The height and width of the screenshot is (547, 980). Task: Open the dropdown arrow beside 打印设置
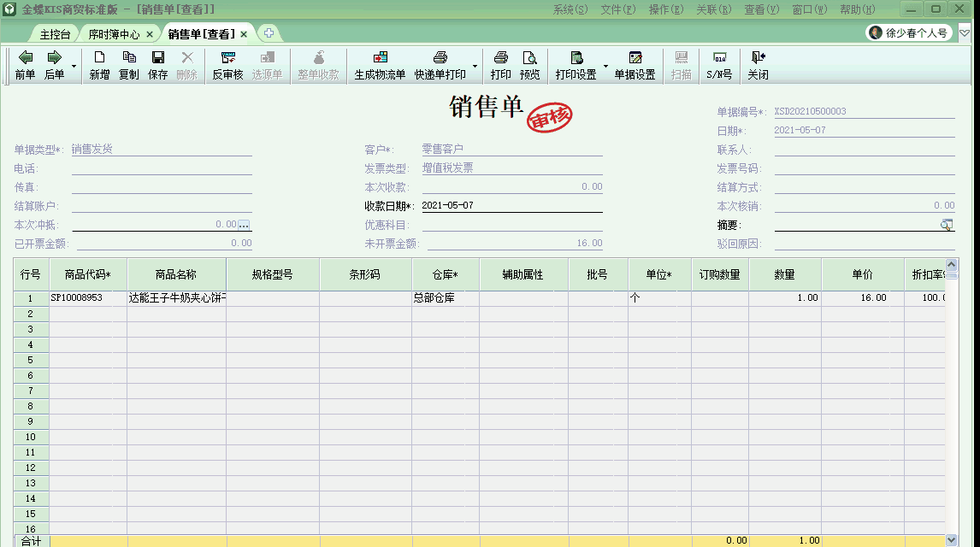point(606,66)
